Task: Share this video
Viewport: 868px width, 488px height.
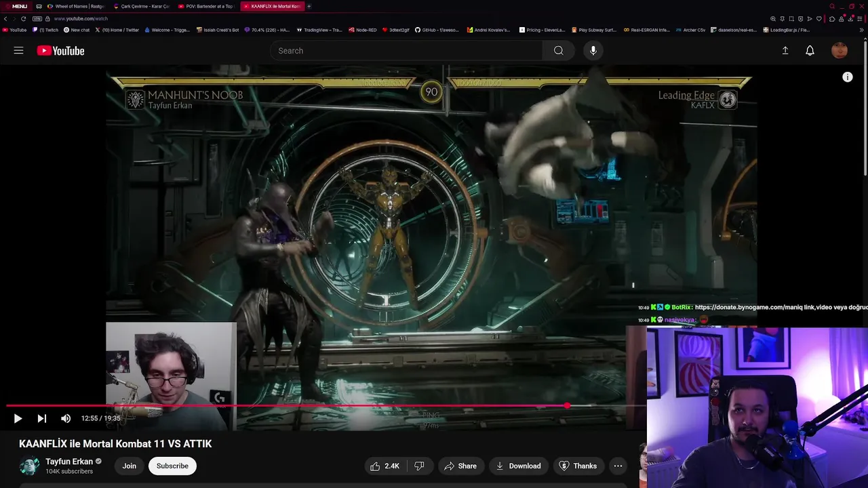Action: (x=460, y=466)
